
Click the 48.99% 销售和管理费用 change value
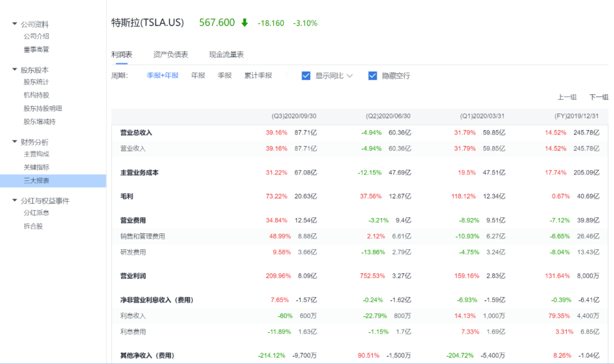pos(280,236)
